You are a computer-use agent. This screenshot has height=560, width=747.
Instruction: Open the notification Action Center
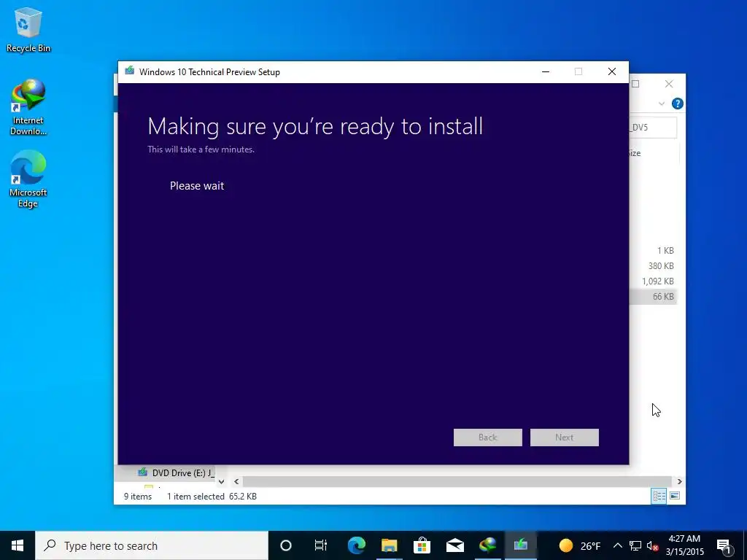[723, 545]
